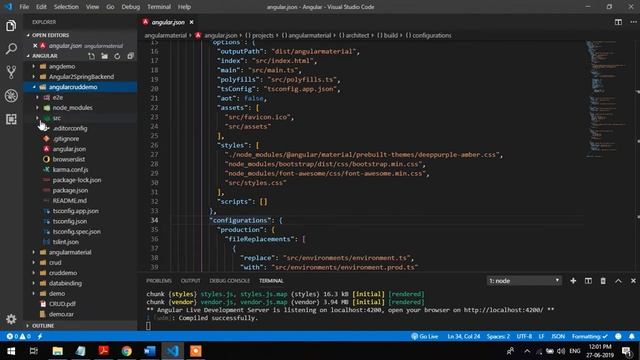The height and width of the screenshot is (360, 640).
Task: Open the Explorer view in activity bar
Action: click(11, 26)
